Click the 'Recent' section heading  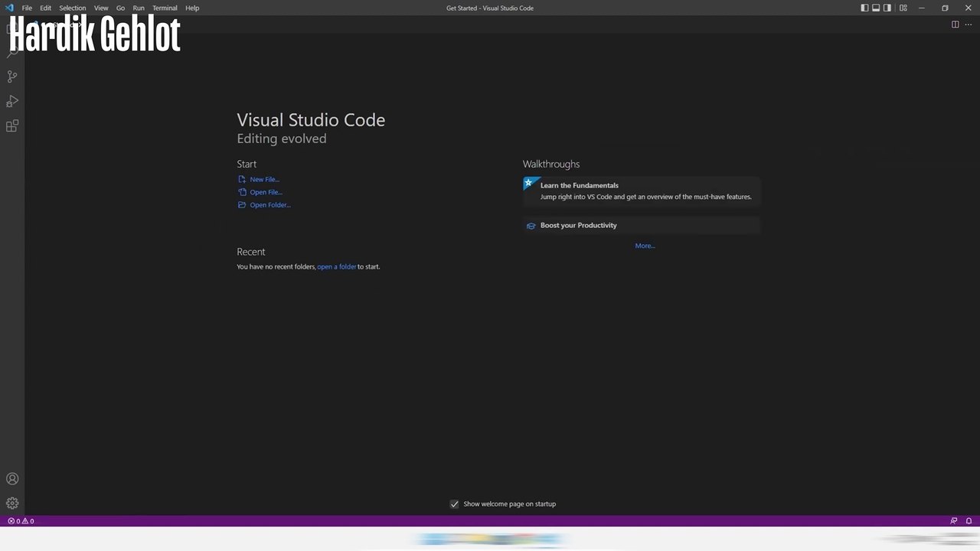[x=251, y=252]
